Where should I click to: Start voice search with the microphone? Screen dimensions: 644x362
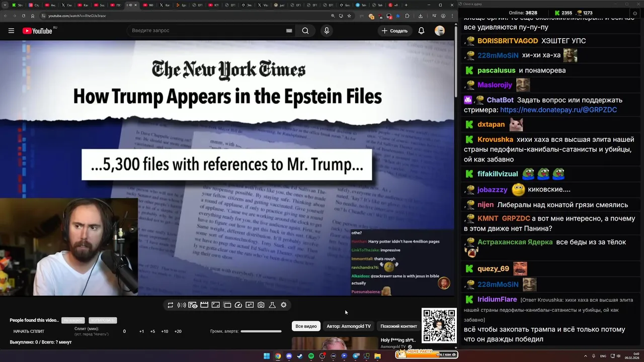click(x=327, y=31)
